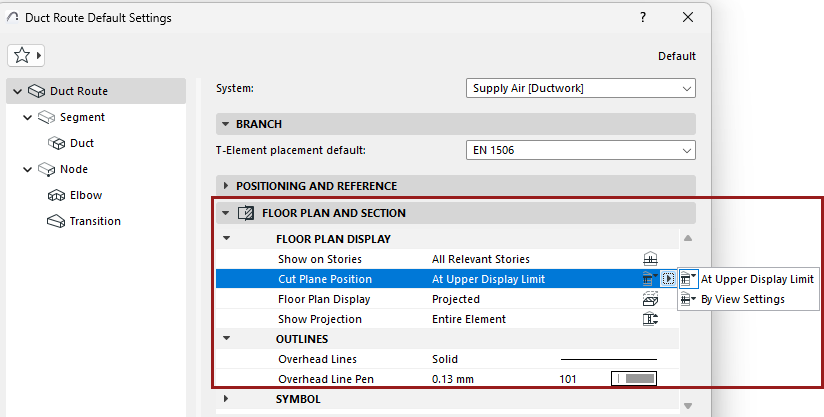Collapse the Floor Plan and Section panel

225,213
